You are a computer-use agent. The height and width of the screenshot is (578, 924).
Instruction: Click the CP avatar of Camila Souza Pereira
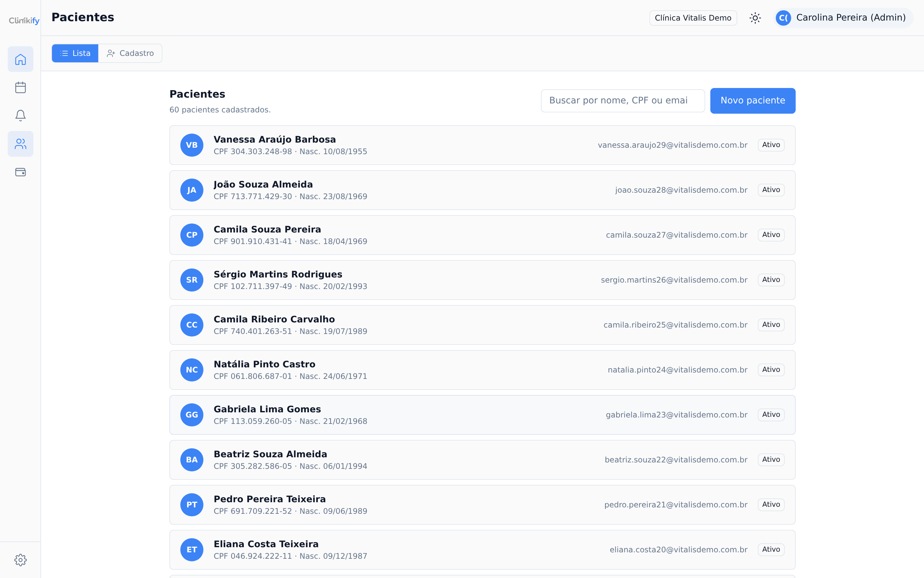point(192,235)
